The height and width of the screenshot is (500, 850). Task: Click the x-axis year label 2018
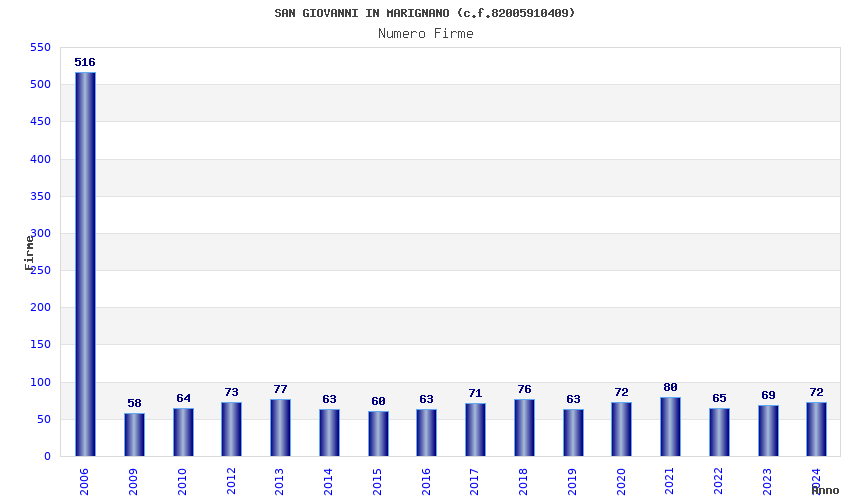[523, 482]
